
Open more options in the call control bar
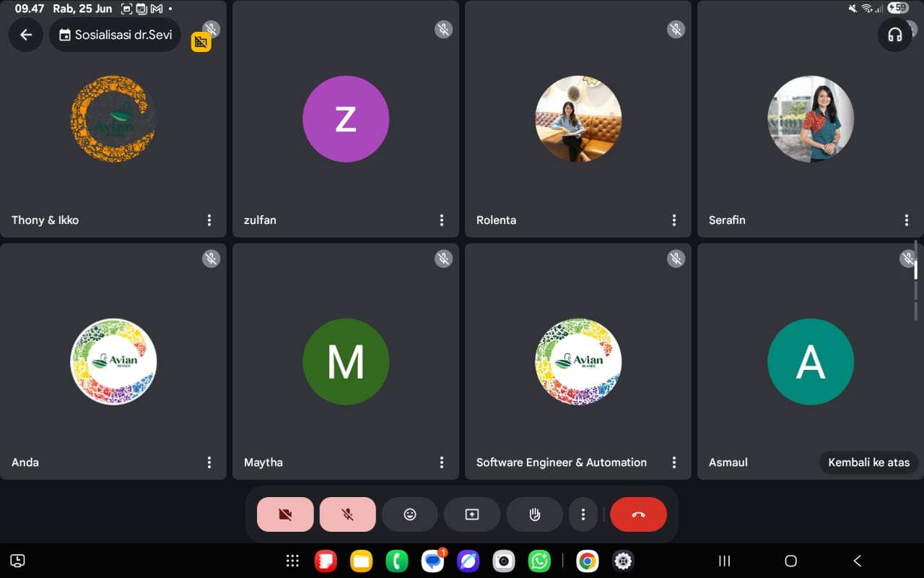[583, 514]
